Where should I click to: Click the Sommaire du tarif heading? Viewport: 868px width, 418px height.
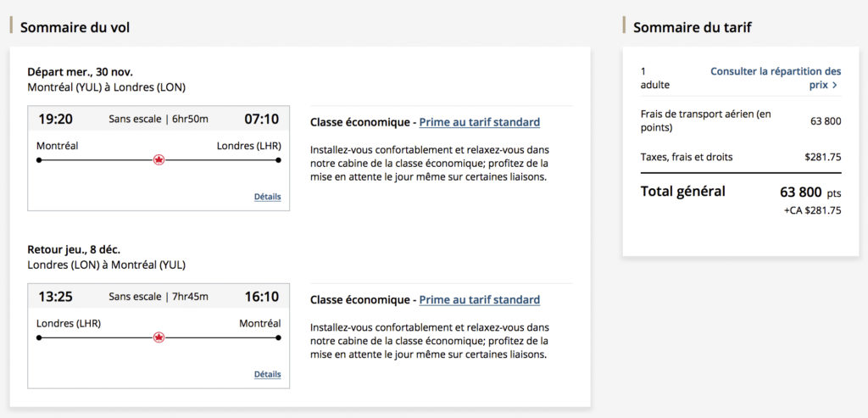(692, 27)
